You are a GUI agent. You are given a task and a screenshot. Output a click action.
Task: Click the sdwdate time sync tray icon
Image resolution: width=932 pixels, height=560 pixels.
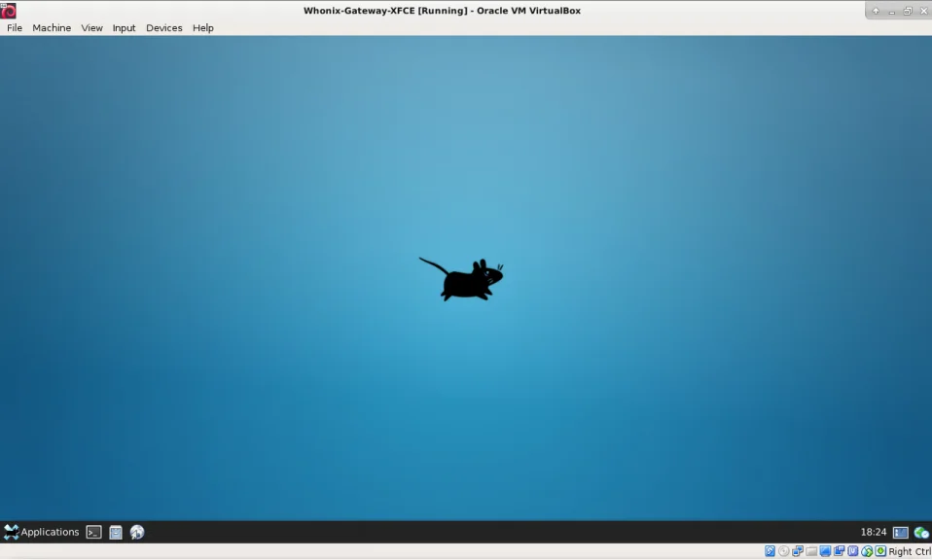[x=921, y=533]
